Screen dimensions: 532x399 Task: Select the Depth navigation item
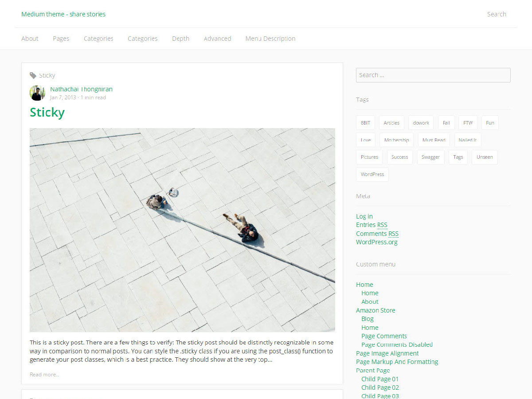tap(180, 39)
